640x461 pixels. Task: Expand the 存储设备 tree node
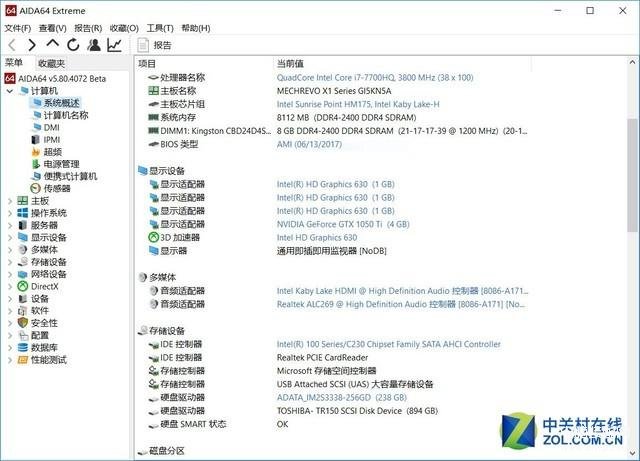click(x=10, y=262)
